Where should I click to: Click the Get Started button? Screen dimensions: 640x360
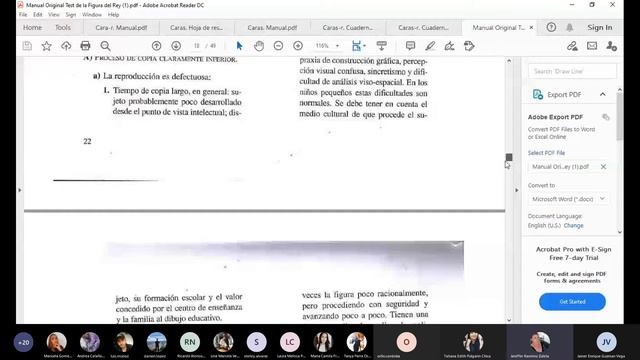pyautogui.click(x=572, y=302)
